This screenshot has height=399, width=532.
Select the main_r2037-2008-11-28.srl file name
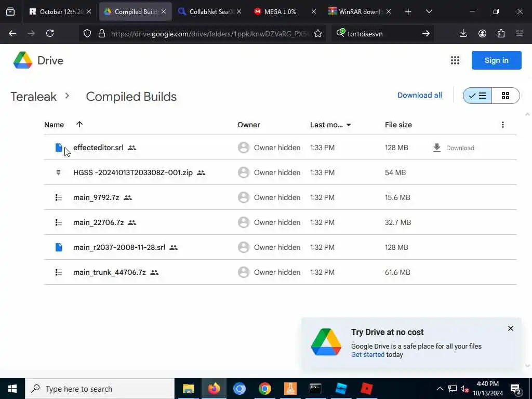[119, 247]
